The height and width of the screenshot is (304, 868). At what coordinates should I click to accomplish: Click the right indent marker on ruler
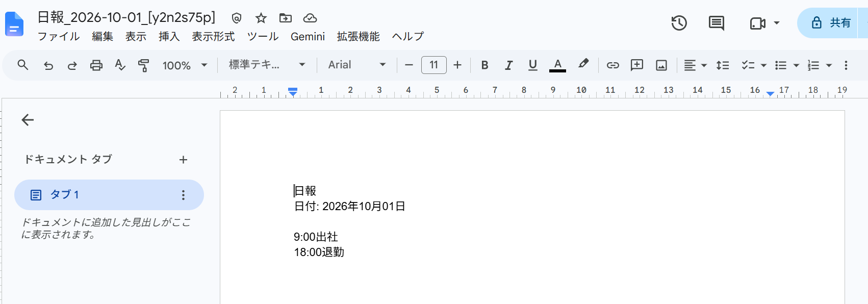click(770, 93)
